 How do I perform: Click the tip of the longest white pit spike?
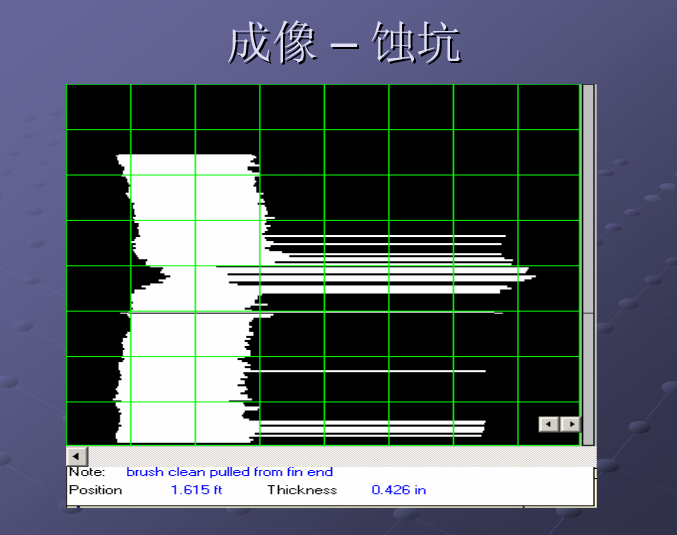point(533,275)
